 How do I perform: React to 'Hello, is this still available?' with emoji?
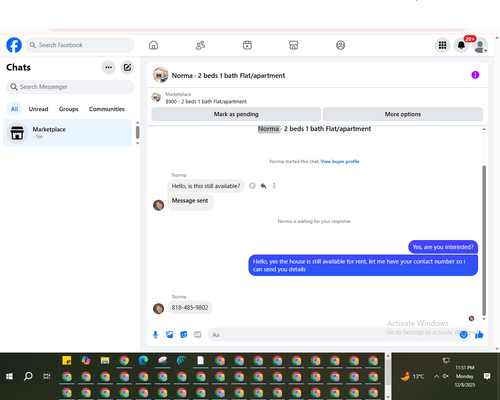252,186
